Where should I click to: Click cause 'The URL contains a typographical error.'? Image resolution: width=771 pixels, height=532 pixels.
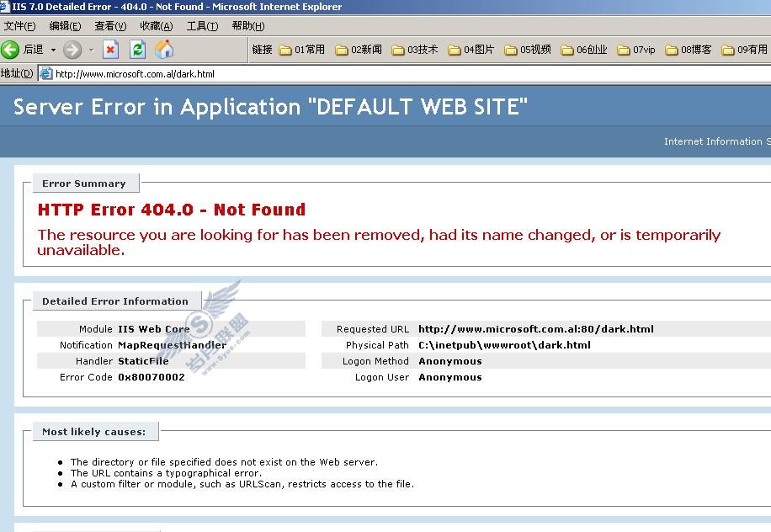[166, 473]
